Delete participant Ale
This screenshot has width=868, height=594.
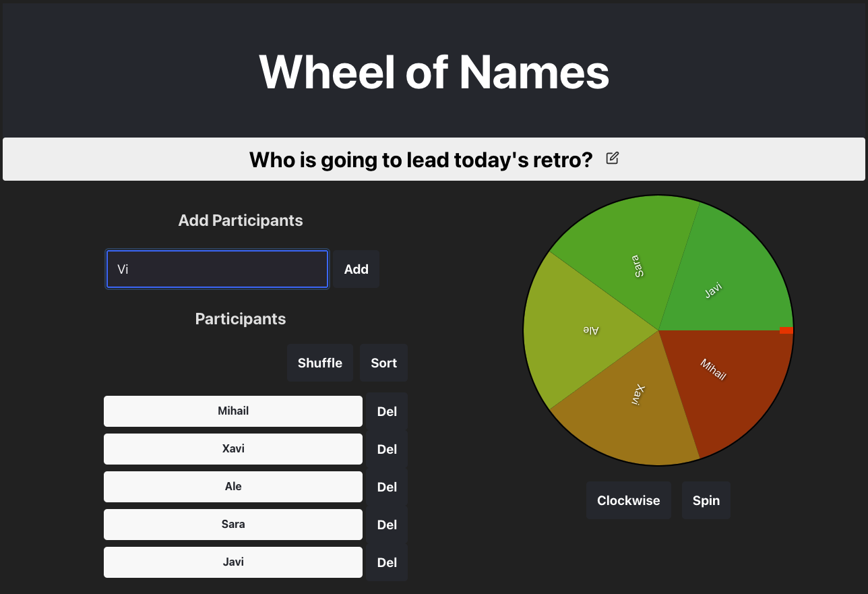click(x=387, y=487)
